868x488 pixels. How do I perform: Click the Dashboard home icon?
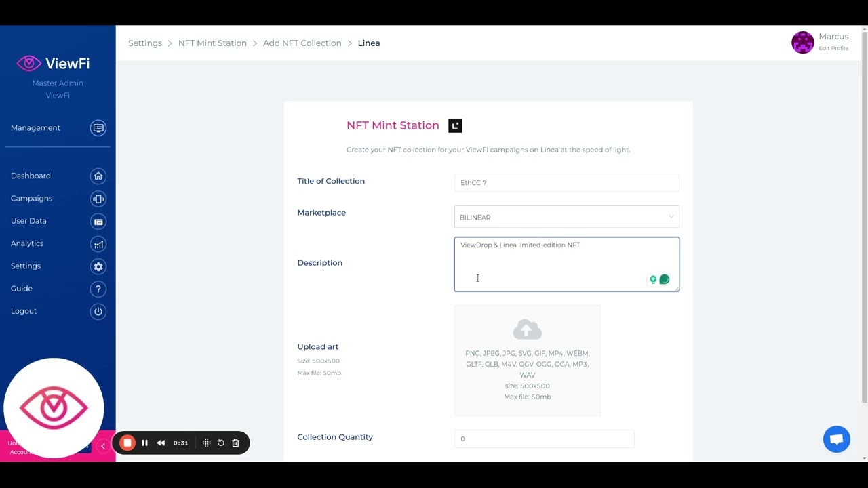click(98, 176)
